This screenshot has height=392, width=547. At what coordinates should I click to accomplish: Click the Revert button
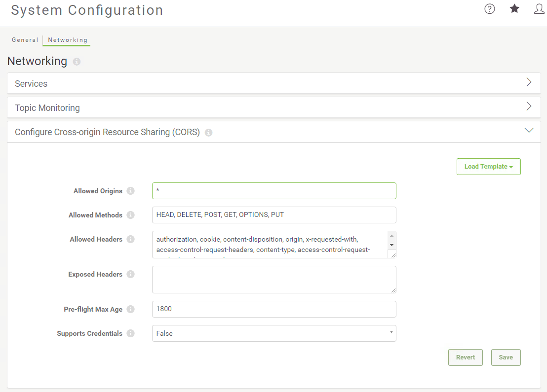coord(466,357)
